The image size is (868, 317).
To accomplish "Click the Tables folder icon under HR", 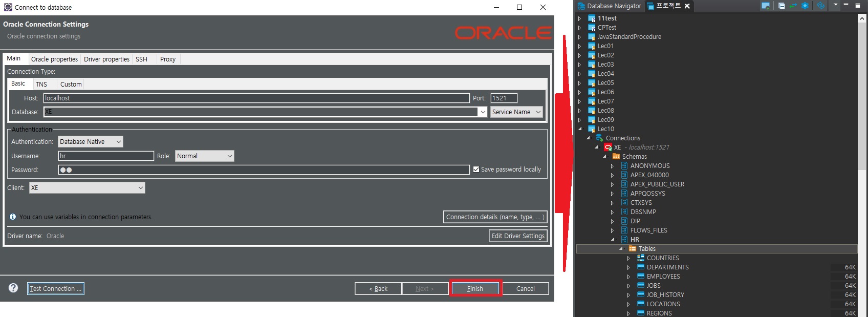I will [x=633, y=248].
